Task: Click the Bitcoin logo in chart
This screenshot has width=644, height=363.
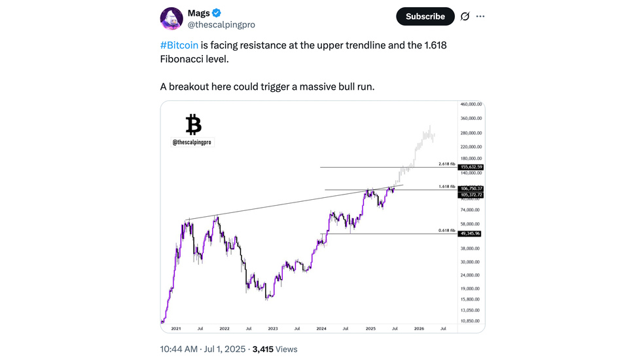Action: tap(194, 124)
